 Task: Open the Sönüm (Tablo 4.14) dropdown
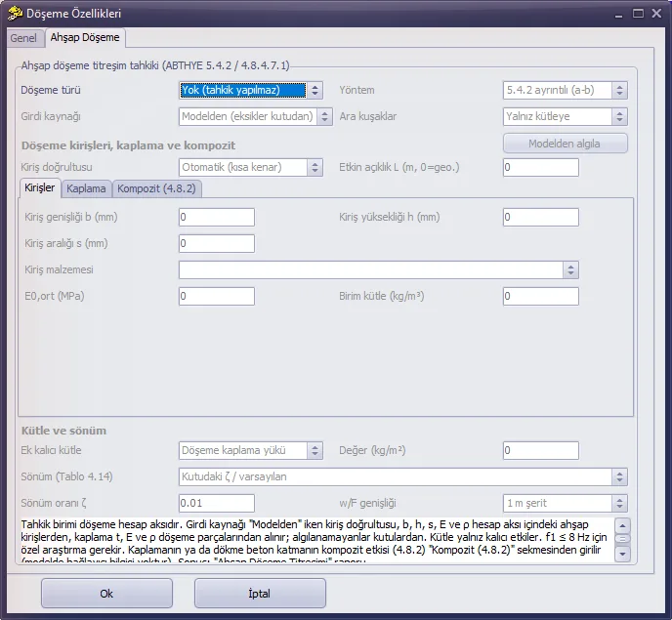403,476
